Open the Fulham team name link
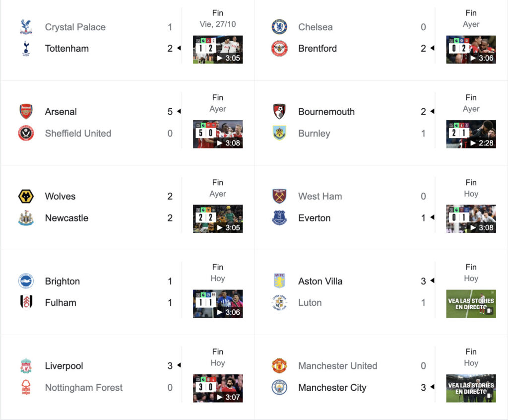The width and height of the screenshot is (508, 420). (x=61, y=303)
